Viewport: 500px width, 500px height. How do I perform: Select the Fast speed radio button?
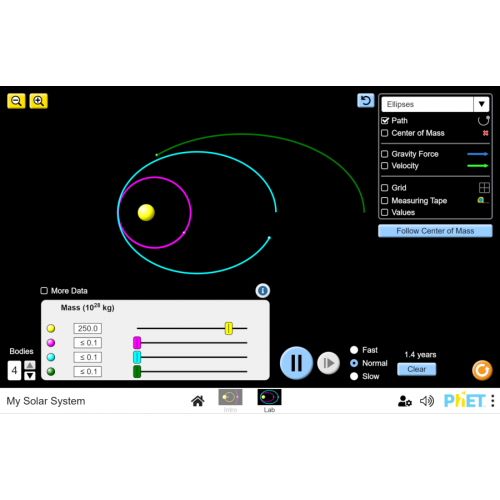click(354, 350)
